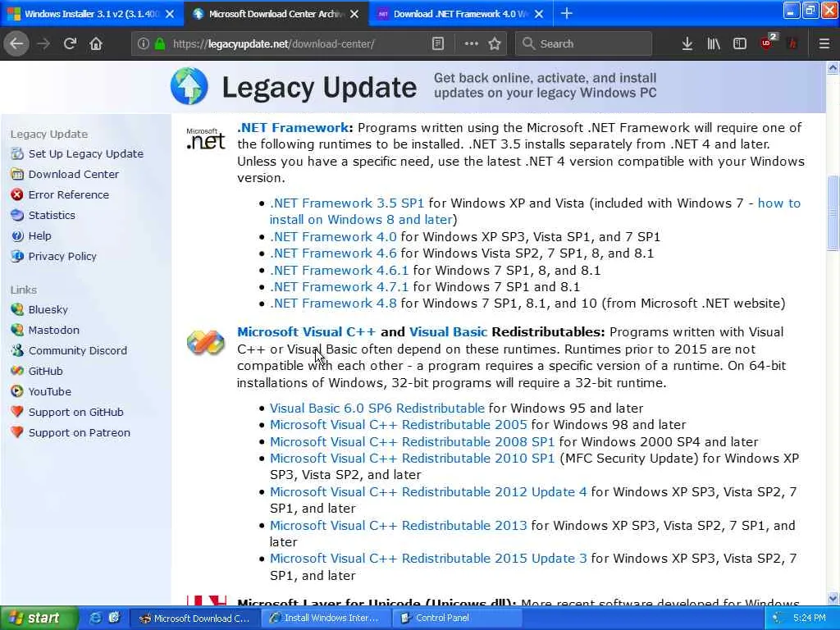
Task: Click into the Search box
Action: pos(584,43)
